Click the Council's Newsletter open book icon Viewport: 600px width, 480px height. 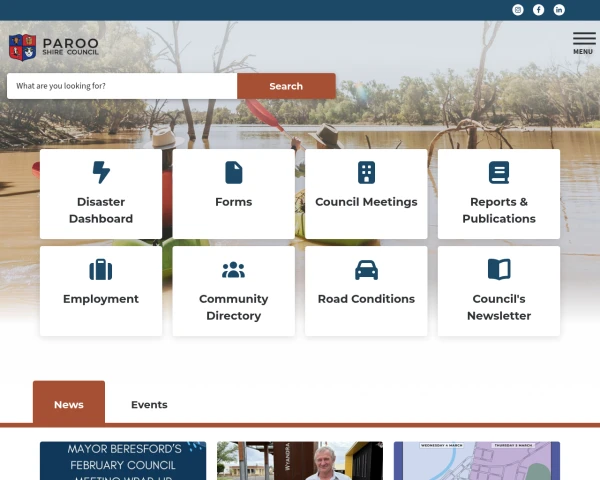click(499, 269)
